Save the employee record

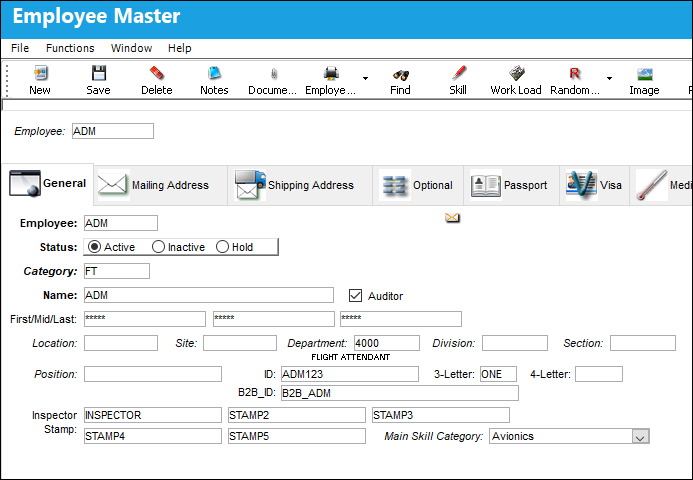(99, 73)
